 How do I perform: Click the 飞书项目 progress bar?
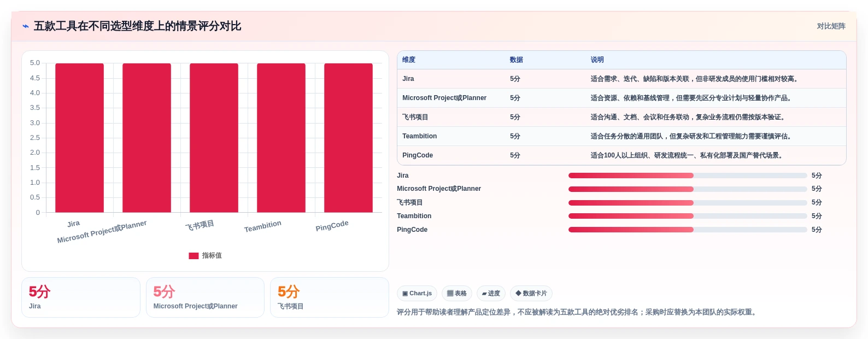(x=688, y=202)
